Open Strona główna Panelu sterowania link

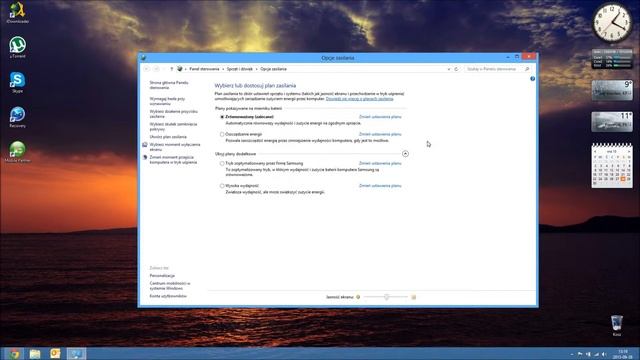coord(169,85)
